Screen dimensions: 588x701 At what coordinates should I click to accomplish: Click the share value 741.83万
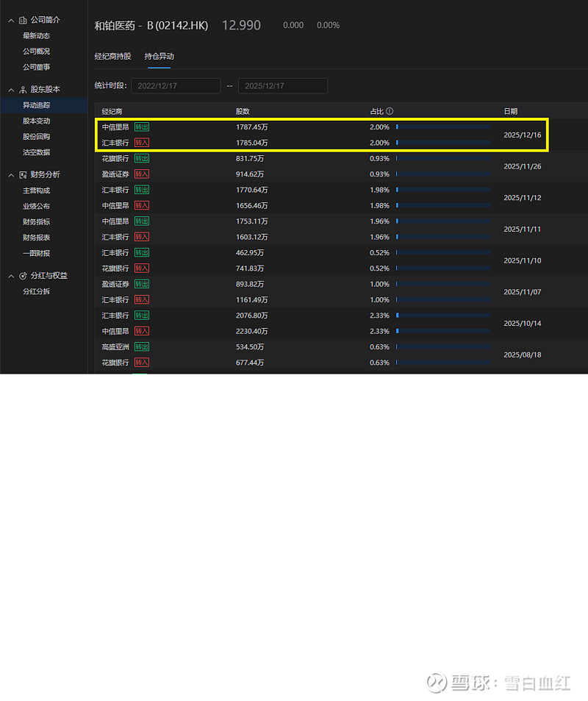point(250,268)
